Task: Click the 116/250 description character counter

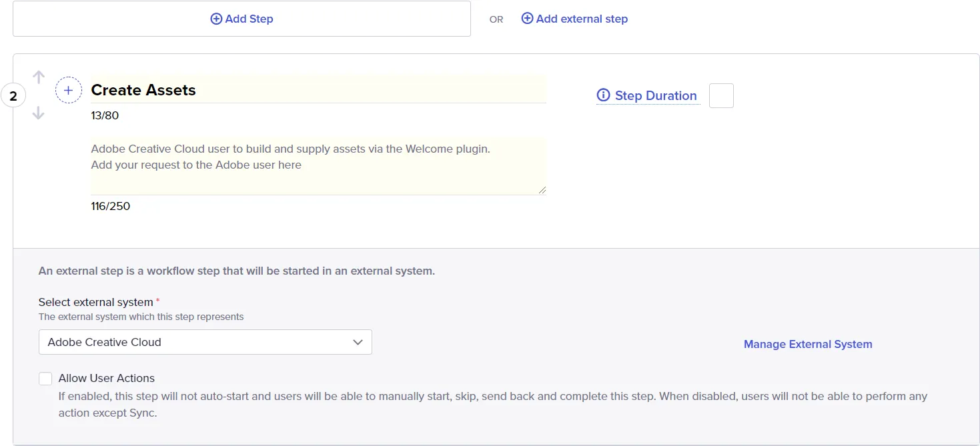Action: (111, 206)
